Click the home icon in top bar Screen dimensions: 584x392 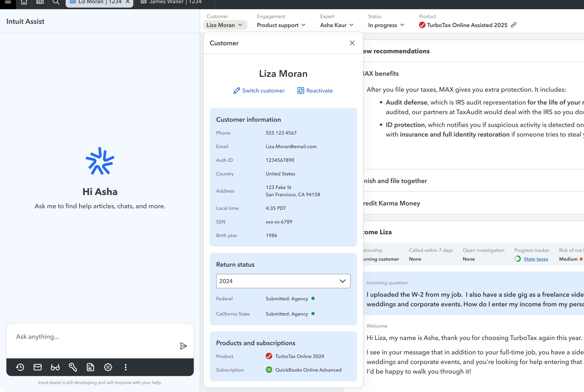[24, 2]
